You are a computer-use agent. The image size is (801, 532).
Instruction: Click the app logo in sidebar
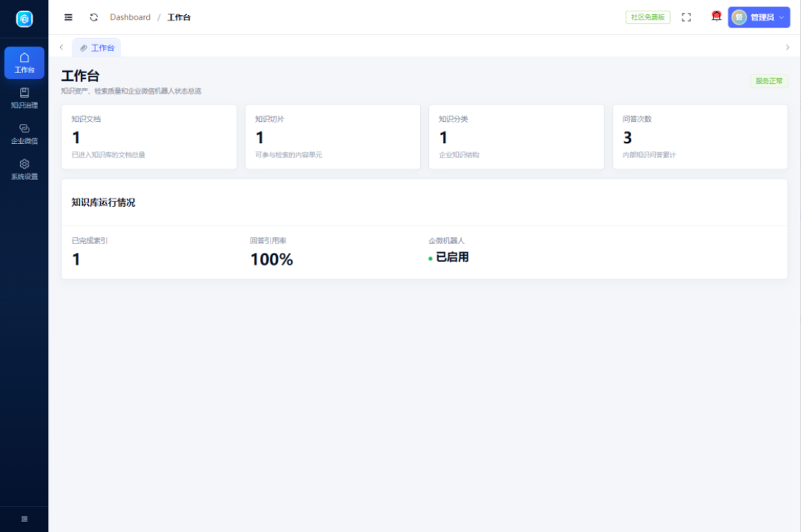coord(24,19)
